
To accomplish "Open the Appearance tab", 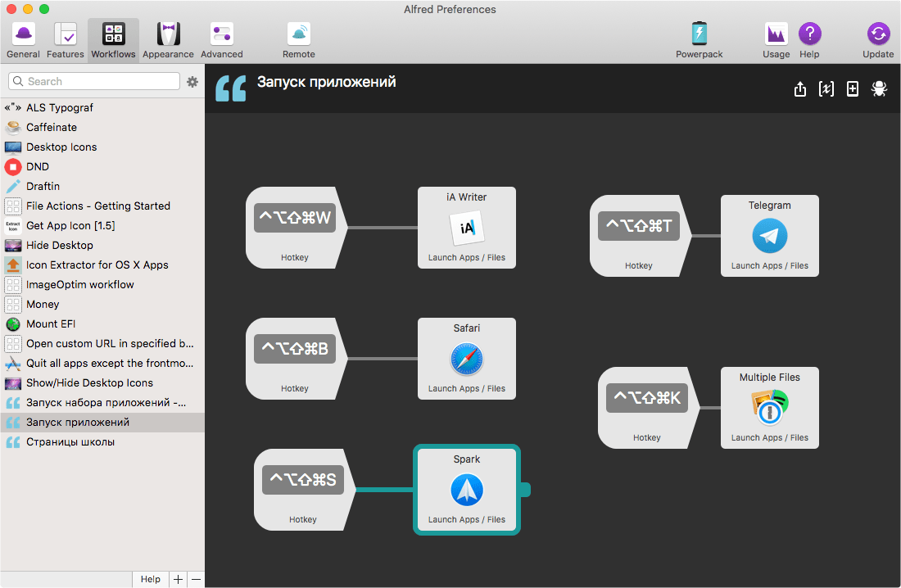I will [x=168, y=40].
